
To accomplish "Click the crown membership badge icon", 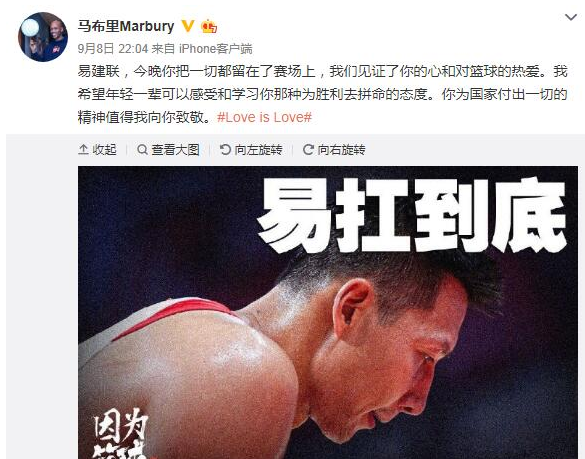I will click(x=209, y=26).
